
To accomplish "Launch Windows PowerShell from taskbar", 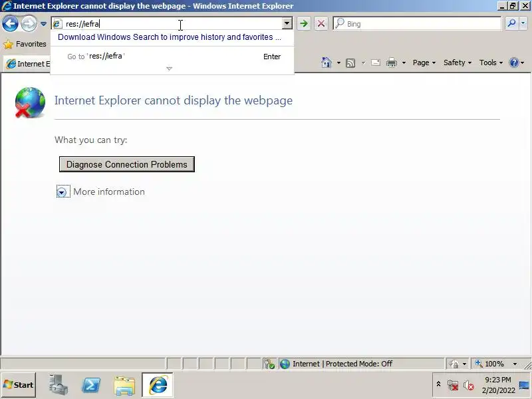I will coord(91,385).
